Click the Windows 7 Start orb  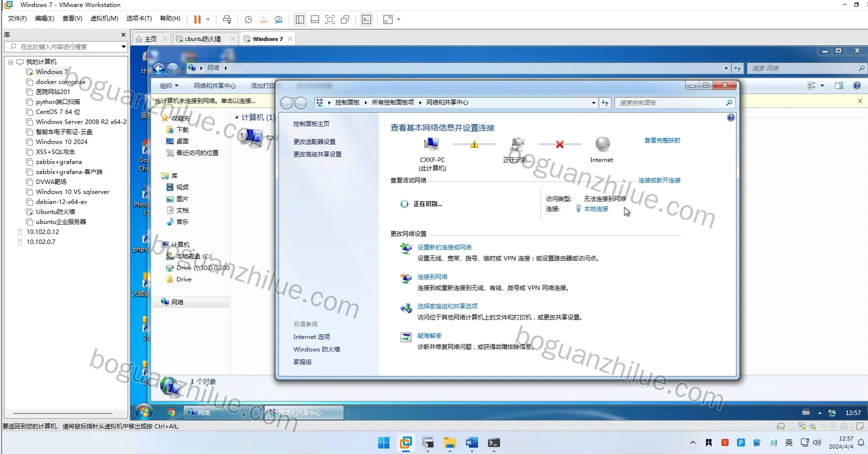[144, 412]
